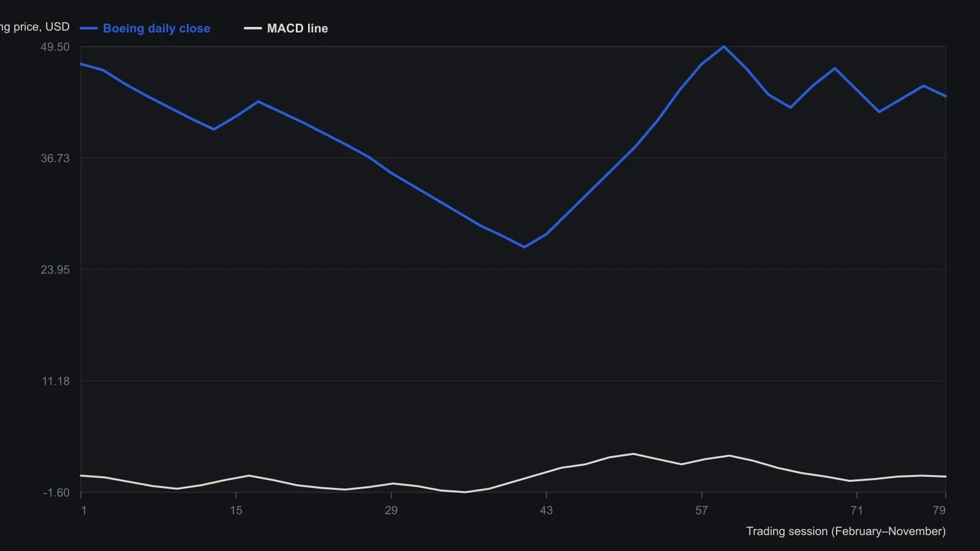Click the blue Boeing daily close legend swatch
This screenshot has width=980, height=551.
89,28
